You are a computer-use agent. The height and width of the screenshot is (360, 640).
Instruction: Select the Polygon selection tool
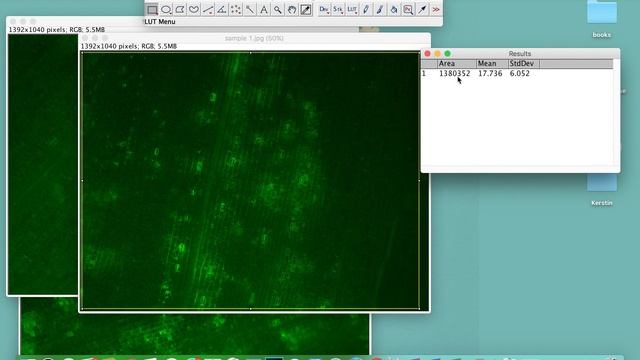point(180,9)
